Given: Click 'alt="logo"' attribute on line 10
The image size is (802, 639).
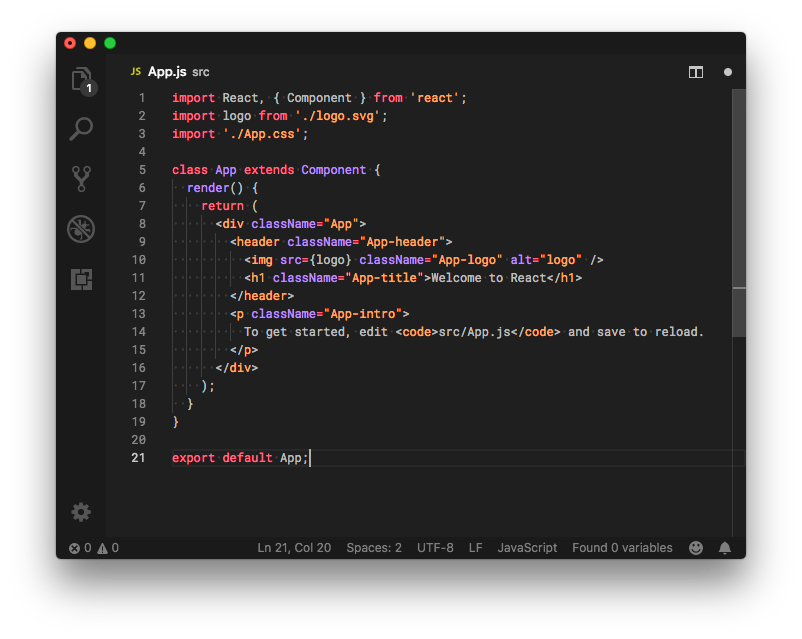Looking at the screenshot, I should point(546,260).
